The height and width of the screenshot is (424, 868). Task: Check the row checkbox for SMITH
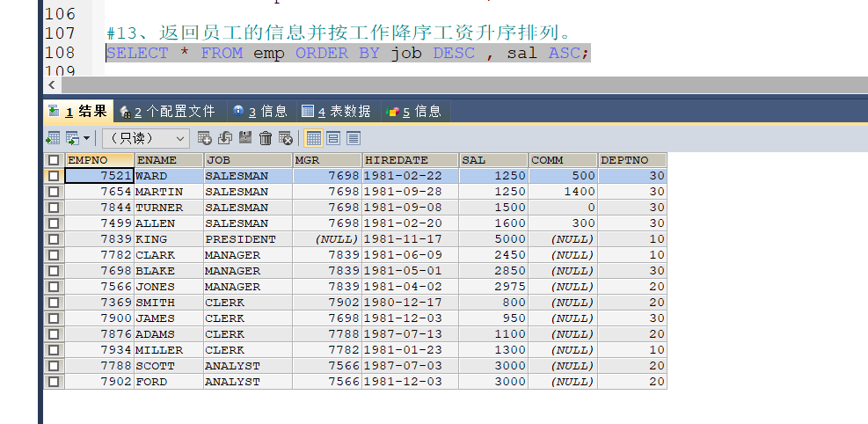click(x=54, y=303)
